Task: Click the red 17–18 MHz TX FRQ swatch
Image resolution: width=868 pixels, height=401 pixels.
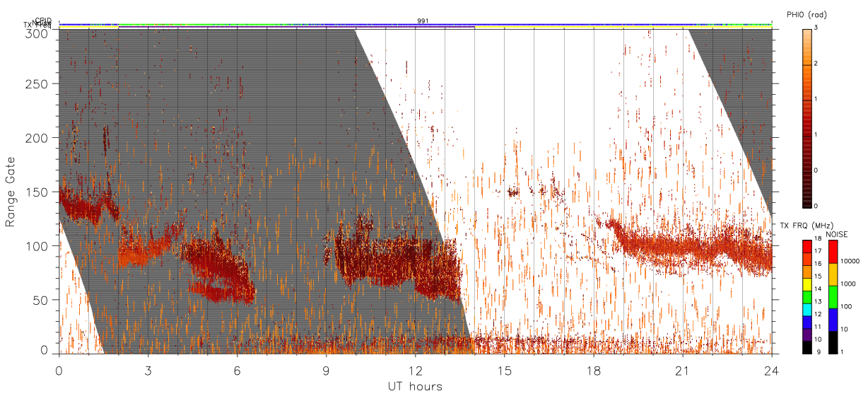Action: tap(807, 246)
